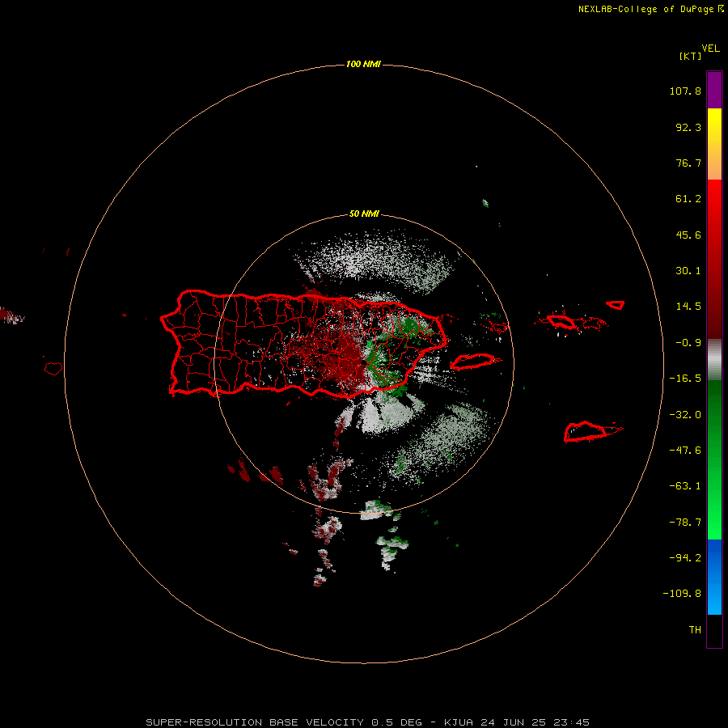728x728 pixels.
Task: Click the 107.8 velocity scale value
Action: point(685,91)
